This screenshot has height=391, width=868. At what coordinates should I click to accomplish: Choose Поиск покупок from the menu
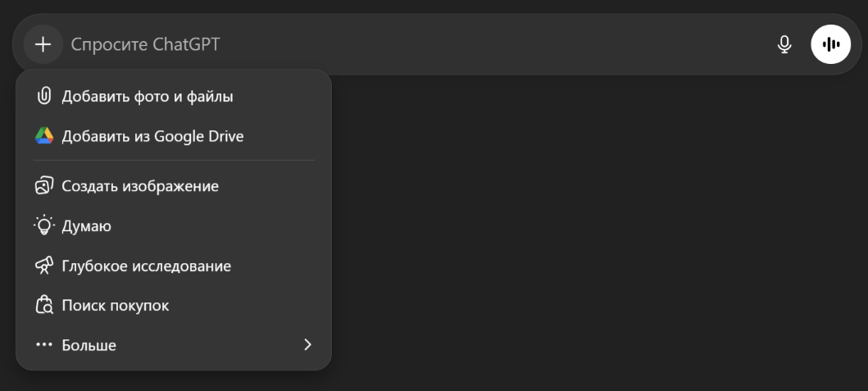tap(116, 306)
